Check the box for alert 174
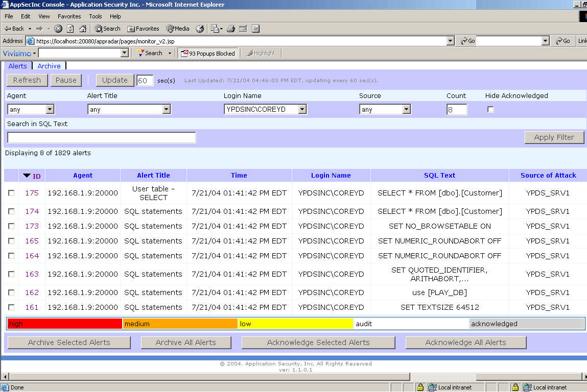This screenshot has width=587, height=392. (11, 211)
